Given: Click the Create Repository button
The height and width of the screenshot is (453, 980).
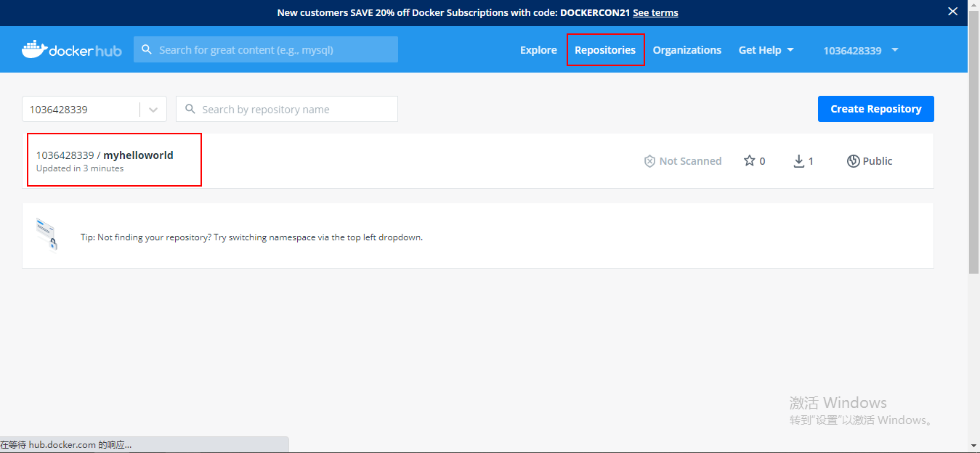Looking at the screenshot, I should tap(876, 109).
